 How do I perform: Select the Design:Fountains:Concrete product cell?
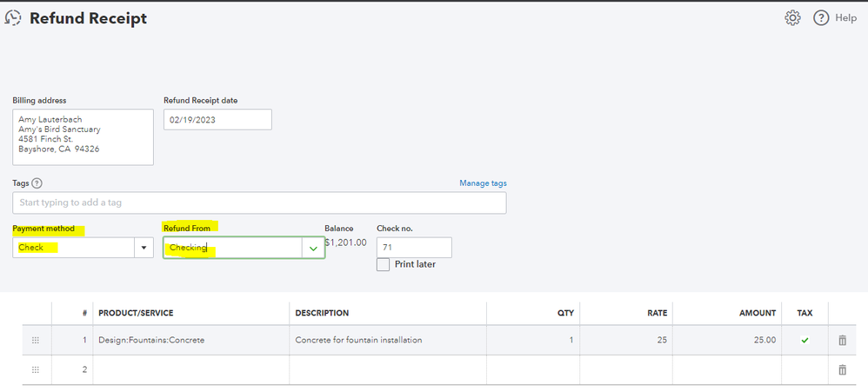190,341
